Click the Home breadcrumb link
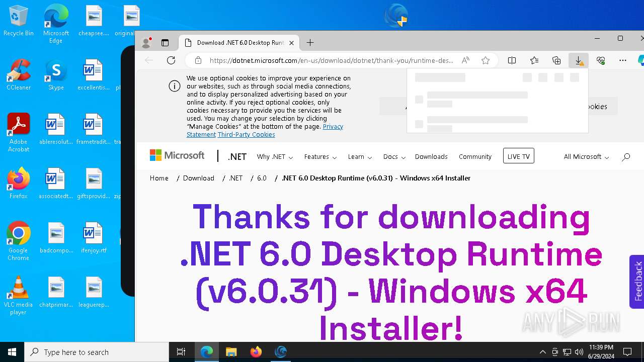 tap(159, 178)
